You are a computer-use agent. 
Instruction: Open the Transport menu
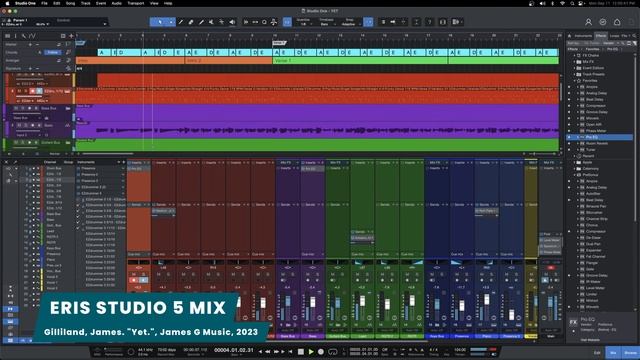(x=136, y=3)
